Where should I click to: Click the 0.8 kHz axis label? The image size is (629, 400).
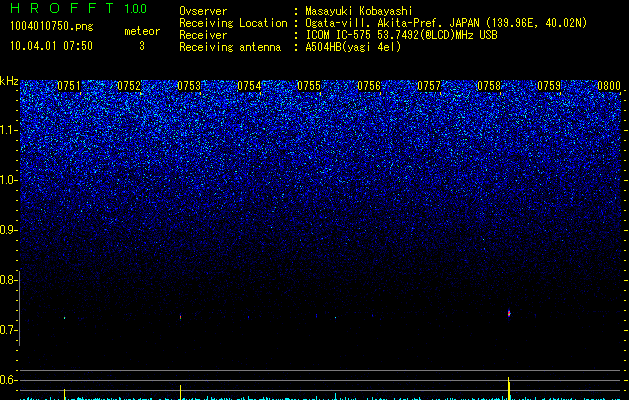coord(9,280)
